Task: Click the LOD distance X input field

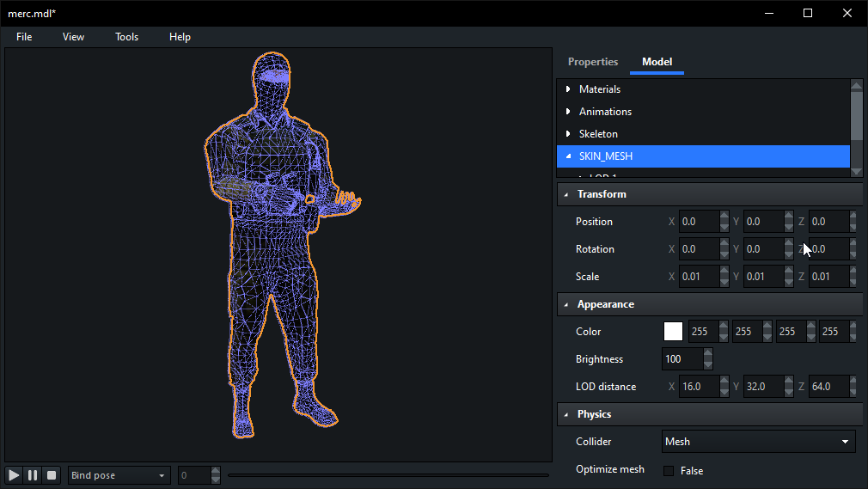Action: point(698,387)
